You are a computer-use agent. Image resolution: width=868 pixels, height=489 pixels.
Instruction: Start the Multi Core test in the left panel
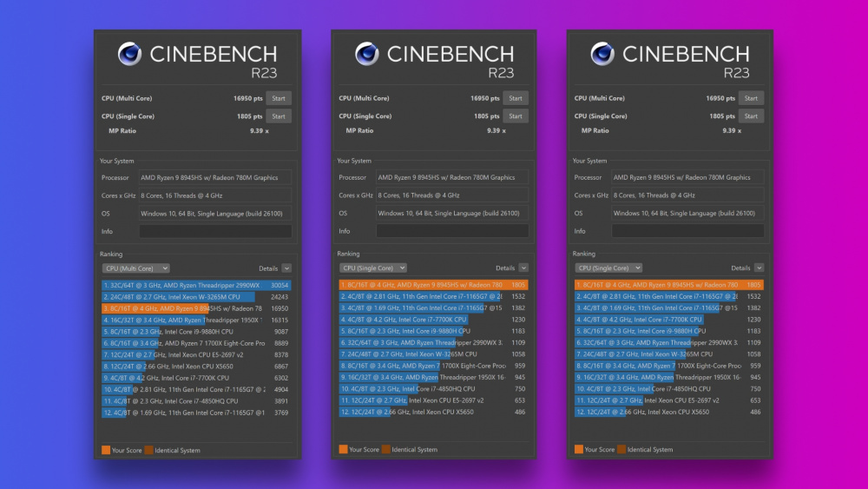click(x=278, y=98)
